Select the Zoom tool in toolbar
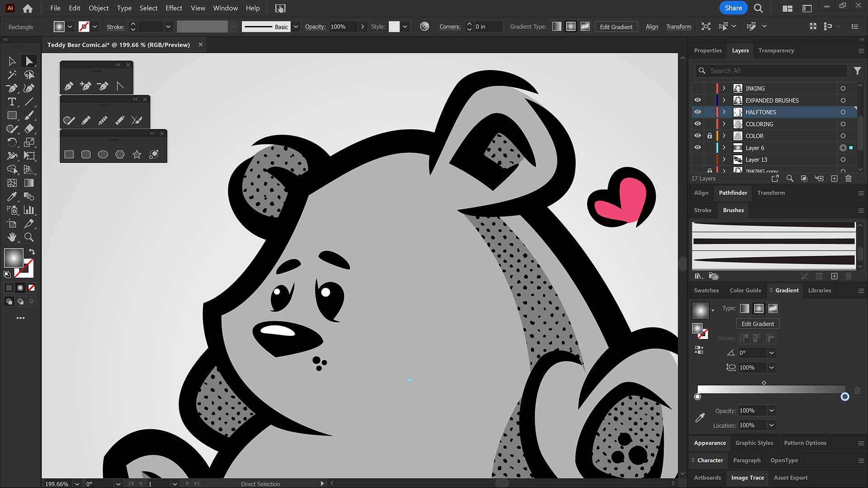 pos(29,237)
